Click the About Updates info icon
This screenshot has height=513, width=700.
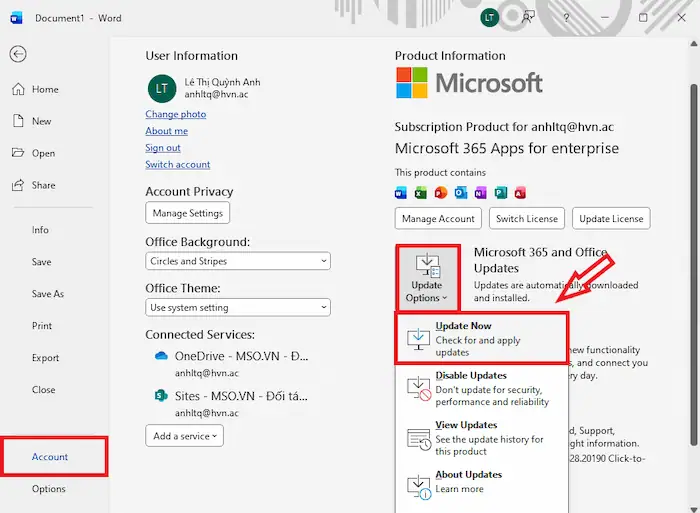coord(418,486)
